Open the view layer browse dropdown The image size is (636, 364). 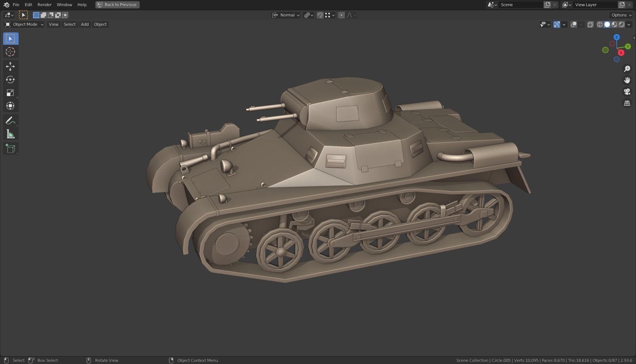(567, 4)
